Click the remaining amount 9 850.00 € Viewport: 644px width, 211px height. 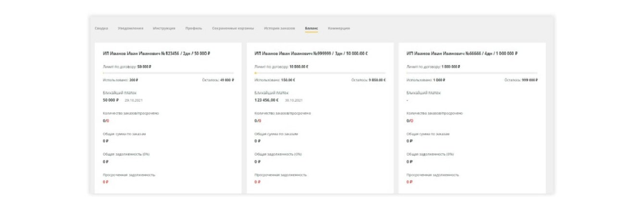[x=377, y=80]
